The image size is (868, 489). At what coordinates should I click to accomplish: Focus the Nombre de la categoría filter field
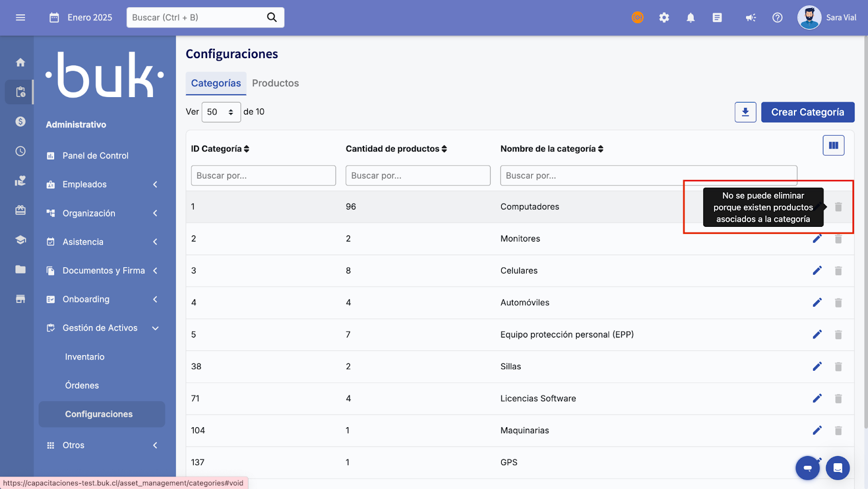click(648, 176)
